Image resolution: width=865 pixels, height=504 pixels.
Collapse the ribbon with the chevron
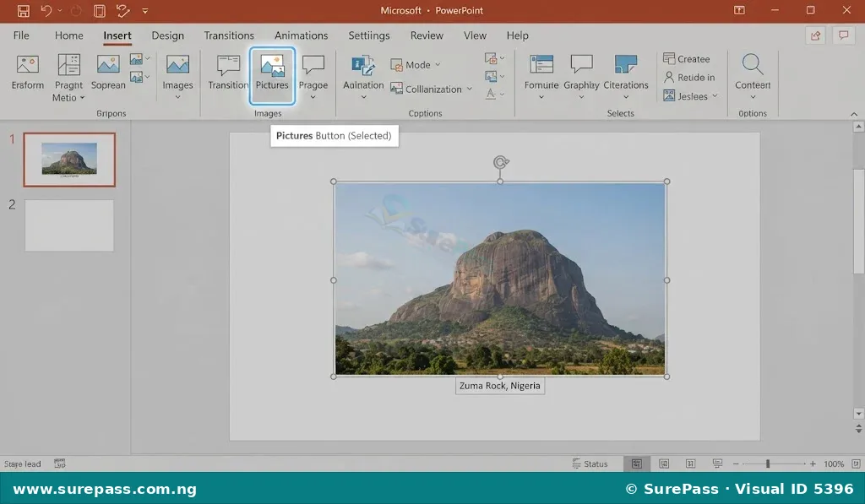point(854,114)
